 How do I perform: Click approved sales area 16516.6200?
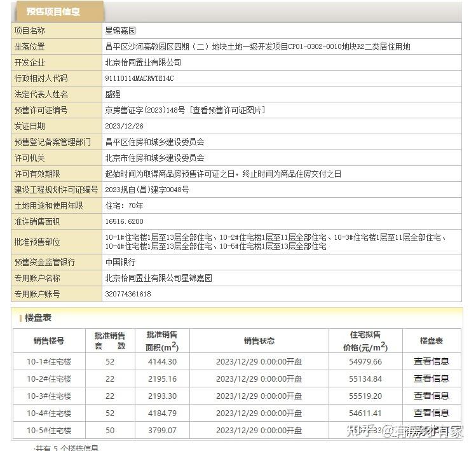[124, 221]
